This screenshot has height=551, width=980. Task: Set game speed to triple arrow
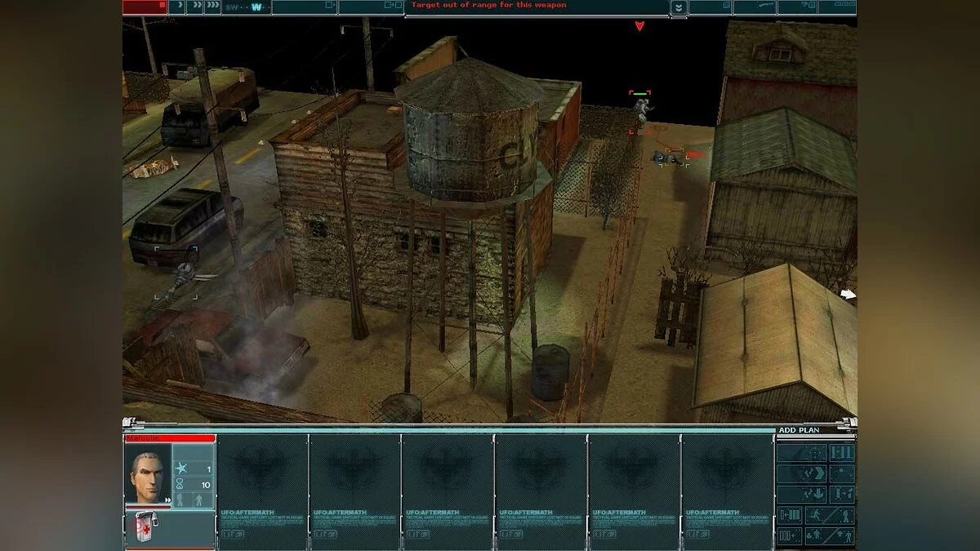[x=212, y=7]
